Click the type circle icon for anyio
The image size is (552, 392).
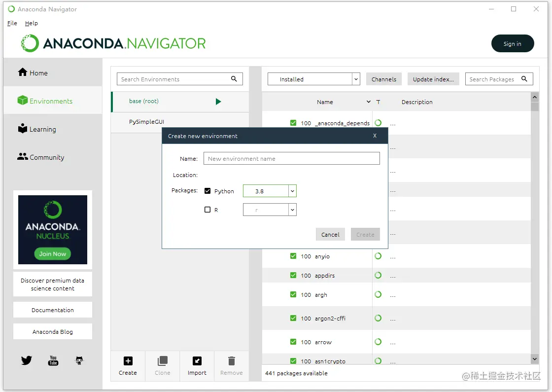[378, 256]
